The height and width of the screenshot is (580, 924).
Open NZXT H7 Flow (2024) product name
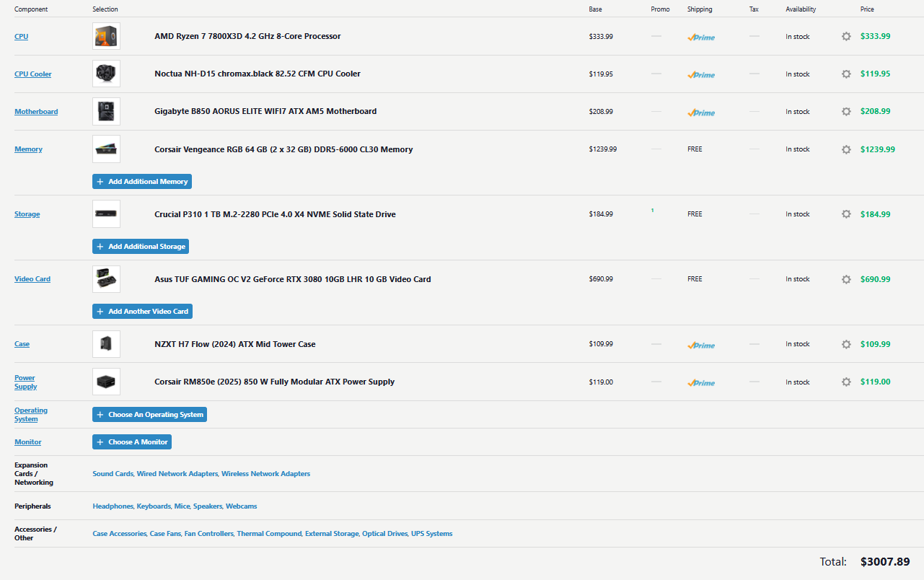pyautogui.click(x=235, y=344)
